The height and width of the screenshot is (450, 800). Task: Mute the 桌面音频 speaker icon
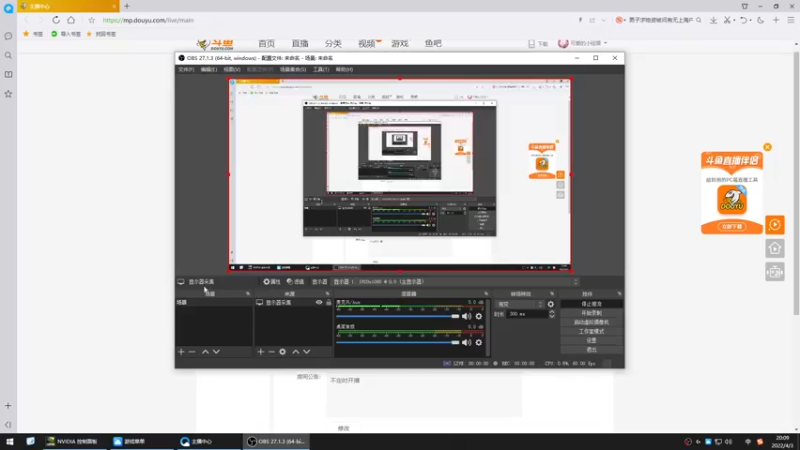(x=466, y=342)
